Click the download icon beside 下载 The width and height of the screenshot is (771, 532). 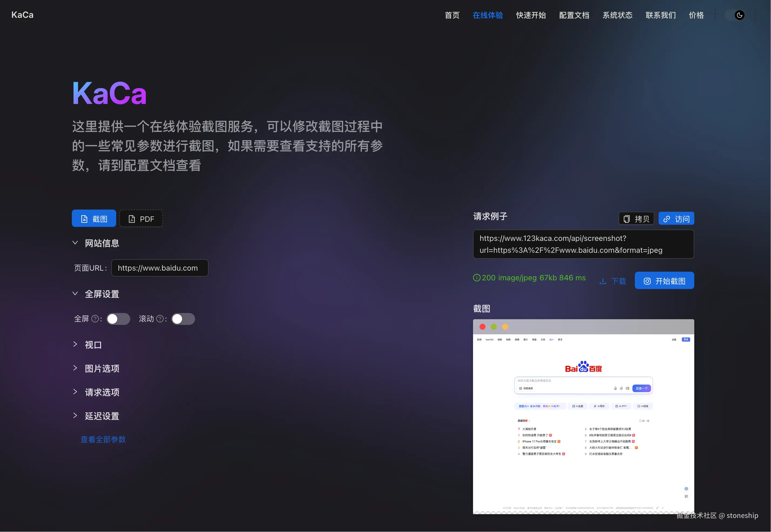coord(603,281)
